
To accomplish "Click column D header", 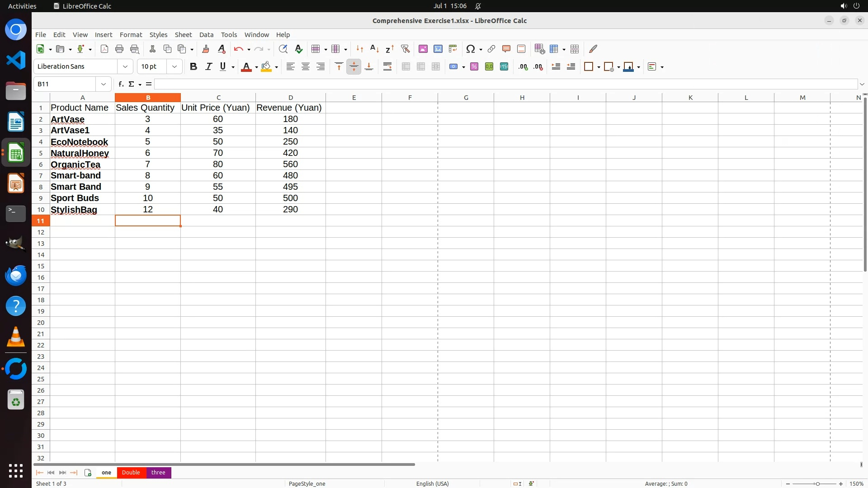I will click(x=290, y=98).
